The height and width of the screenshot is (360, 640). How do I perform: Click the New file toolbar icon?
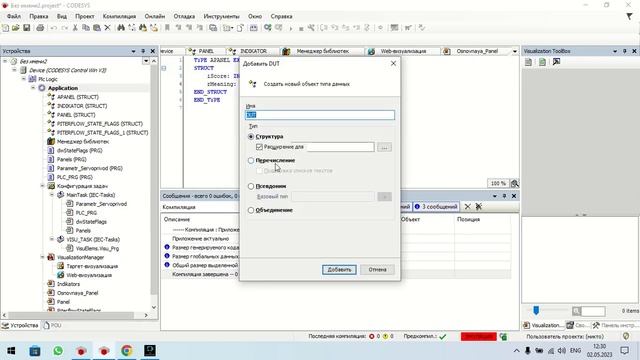coord(5,28)
